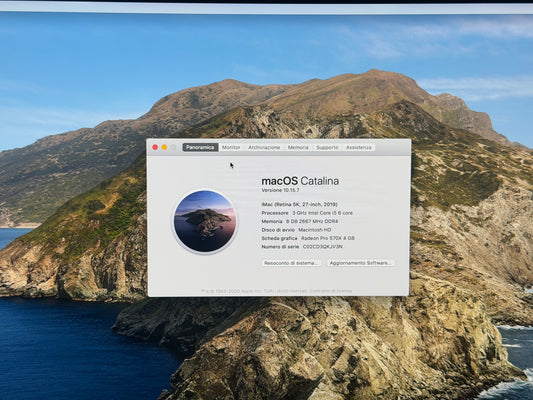533x400 pixels.
Task: Switch to the Monitor tab
Action: point(231,147)
